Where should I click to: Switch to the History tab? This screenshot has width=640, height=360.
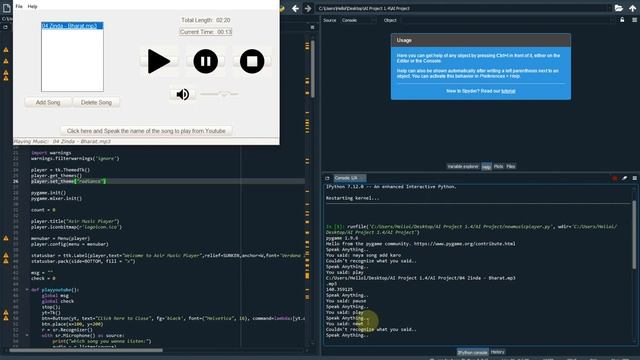click(x=498, y=352)
